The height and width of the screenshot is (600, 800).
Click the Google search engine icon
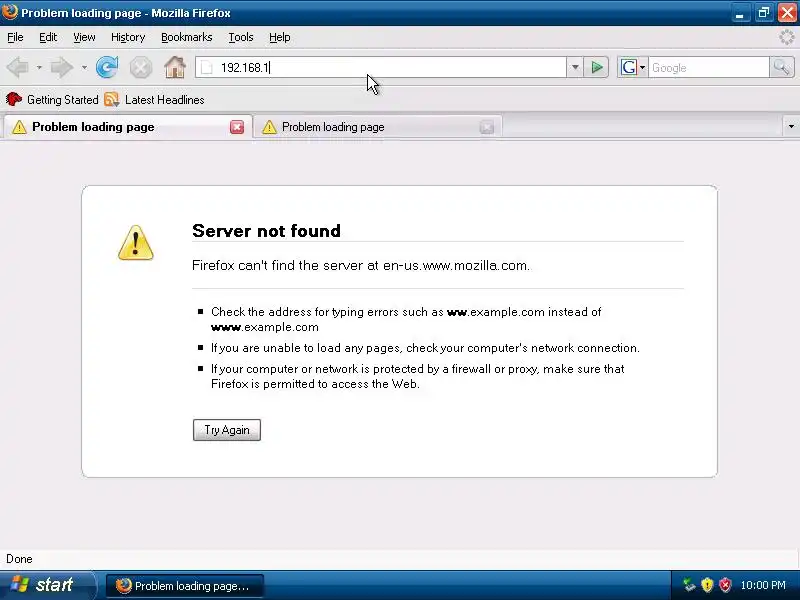pos(629,67)
